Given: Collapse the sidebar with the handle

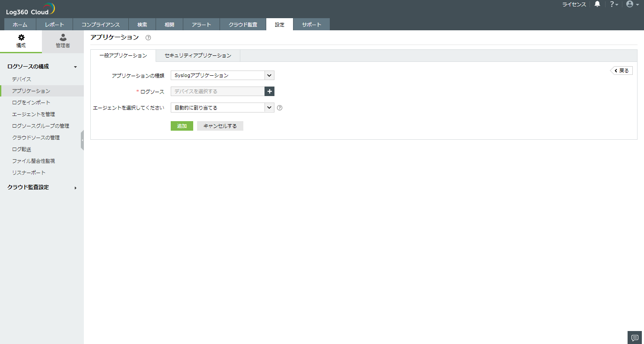Looking at the screenshot, I should click(82, 140).
